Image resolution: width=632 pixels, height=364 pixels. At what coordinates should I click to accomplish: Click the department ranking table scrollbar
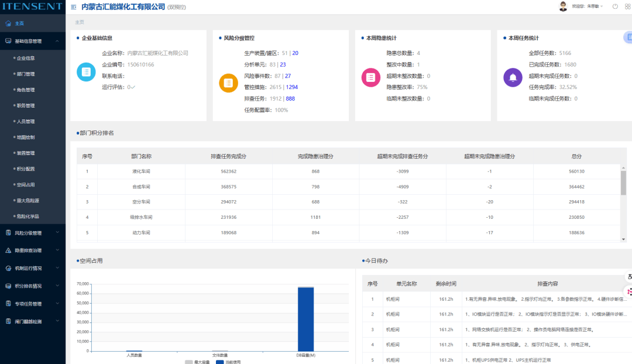pos(623,183)
